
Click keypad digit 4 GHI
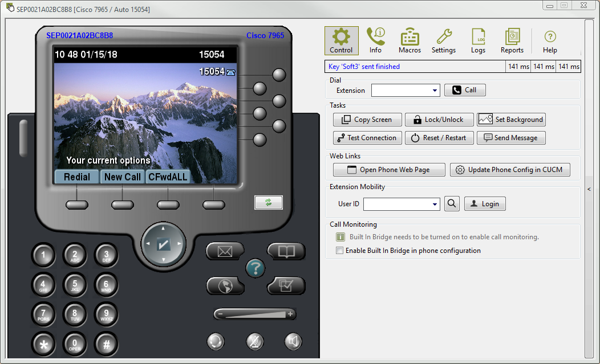tap(43, 285)
